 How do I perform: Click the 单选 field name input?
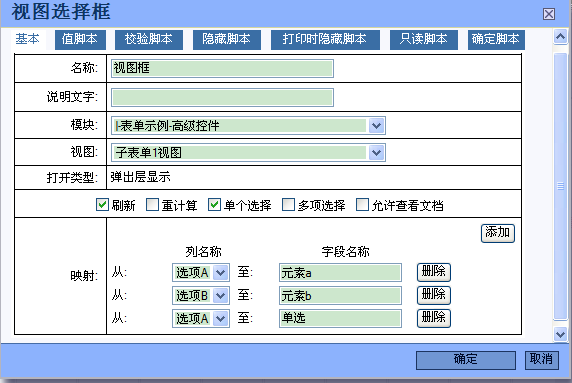coord(340,318)
